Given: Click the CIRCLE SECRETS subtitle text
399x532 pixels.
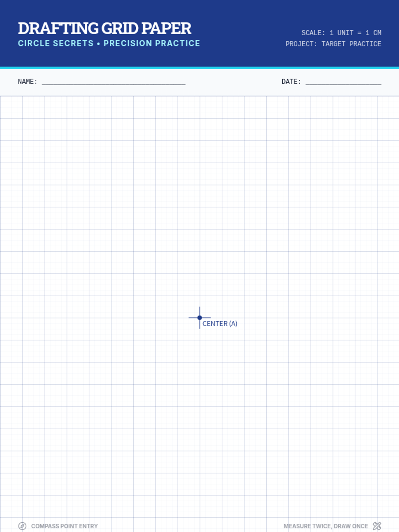Looking at the screenshot, I should click(x=56, y=44).
